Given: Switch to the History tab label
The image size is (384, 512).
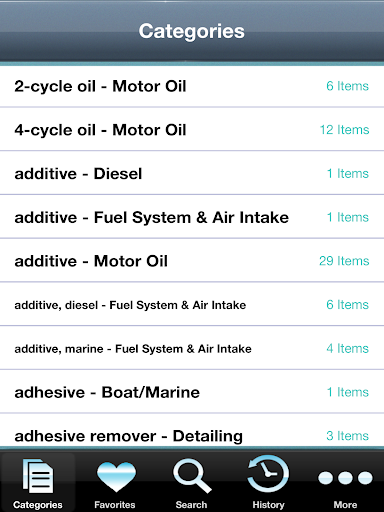Looking at the screenshot, I should 268,505.
